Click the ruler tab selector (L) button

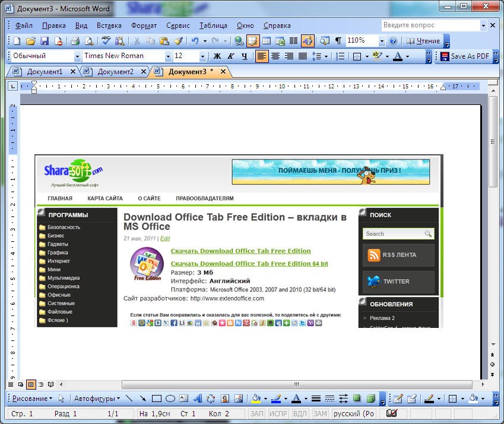point(12,86)
